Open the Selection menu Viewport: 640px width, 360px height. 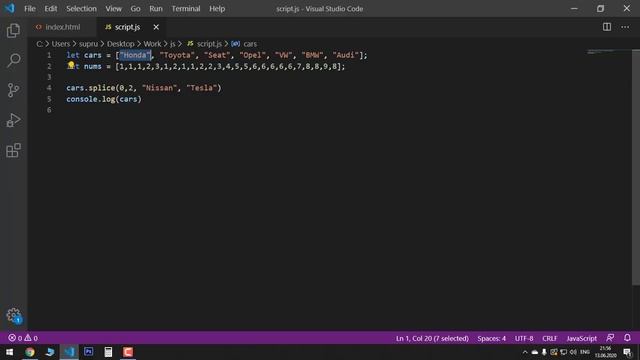81,9
